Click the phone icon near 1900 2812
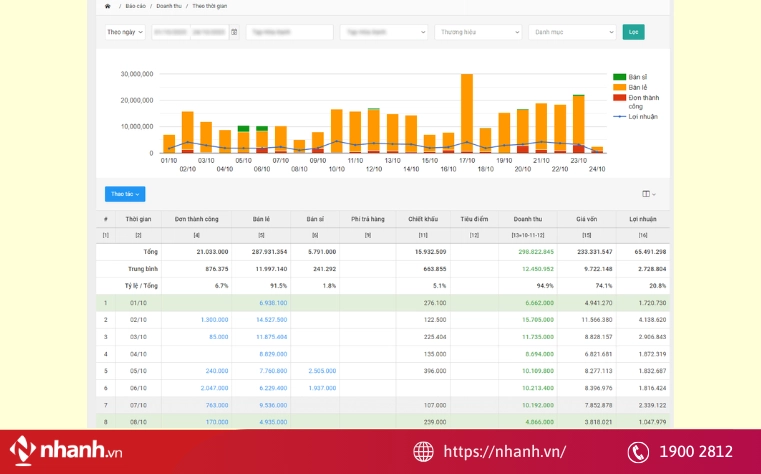The height and width of the screenshot is (474, 761). click(638, 452)
